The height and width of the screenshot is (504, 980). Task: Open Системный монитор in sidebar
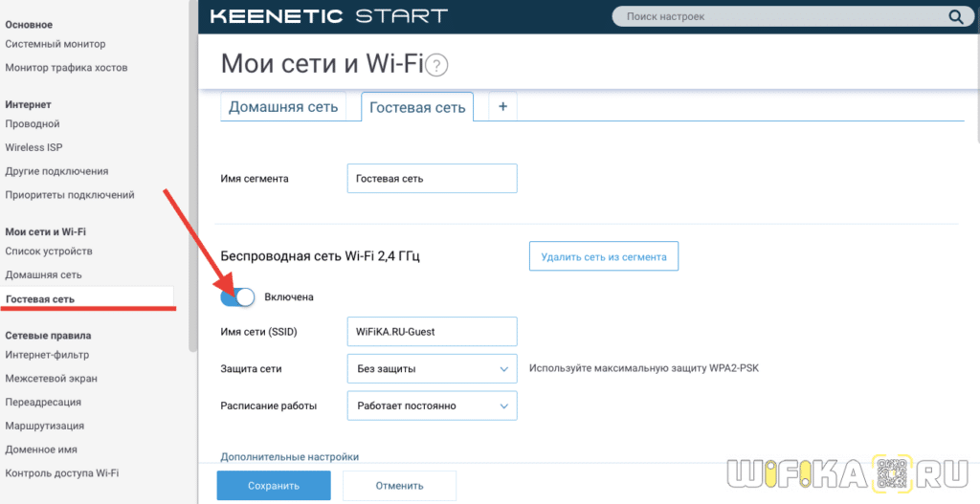click(56, 44)
